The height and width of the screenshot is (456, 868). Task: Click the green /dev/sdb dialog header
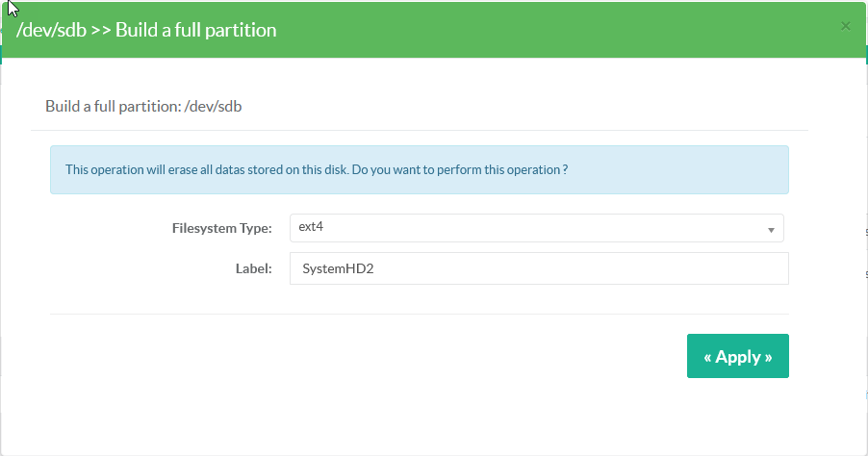tap(577, 30)
